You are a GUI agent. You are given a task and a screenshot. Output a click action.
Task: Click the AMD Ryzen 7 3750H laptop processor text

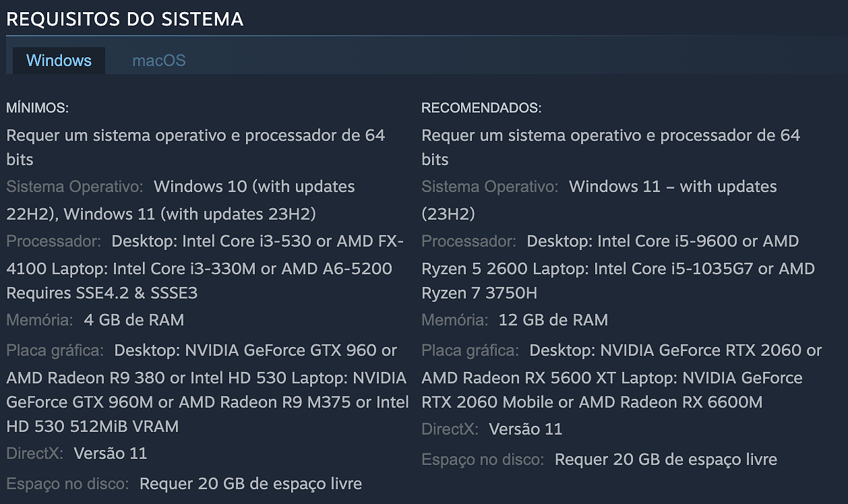(485, 294)
